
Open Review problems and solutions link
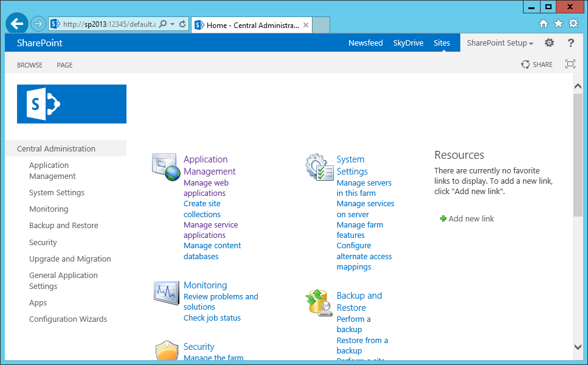click(221, 302)
